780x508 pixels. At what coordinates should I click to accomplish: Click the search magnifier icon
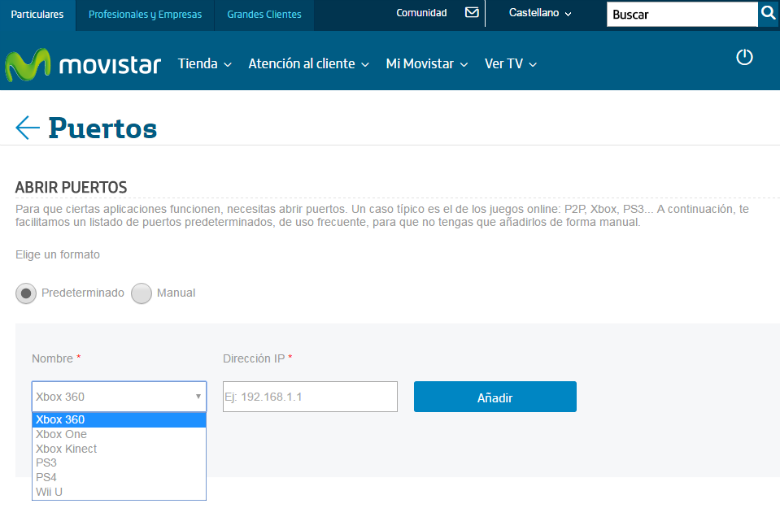point(768,13)
